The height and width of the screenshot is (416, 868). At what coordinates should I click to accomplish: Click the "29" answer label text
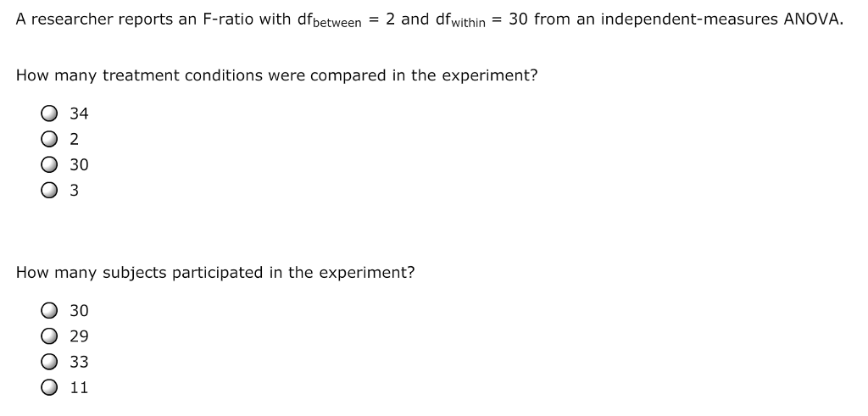point(79,336)
